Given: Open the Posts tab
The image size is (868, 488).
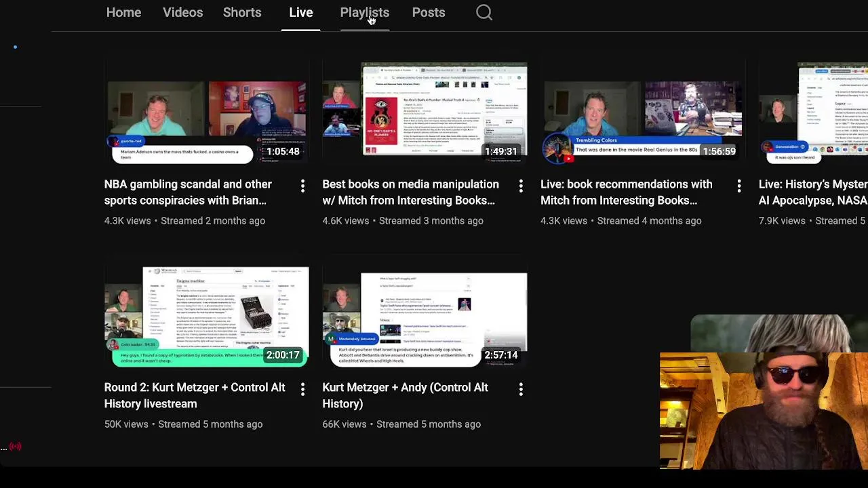Looking at the screenshot, I should coord(429,12).
